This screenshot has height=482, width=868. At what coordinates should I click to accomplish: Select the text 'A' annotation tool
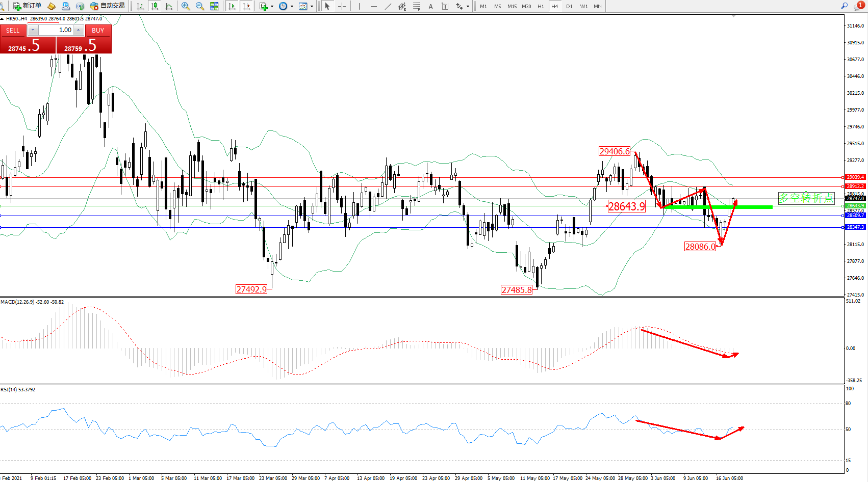point(430,6)
